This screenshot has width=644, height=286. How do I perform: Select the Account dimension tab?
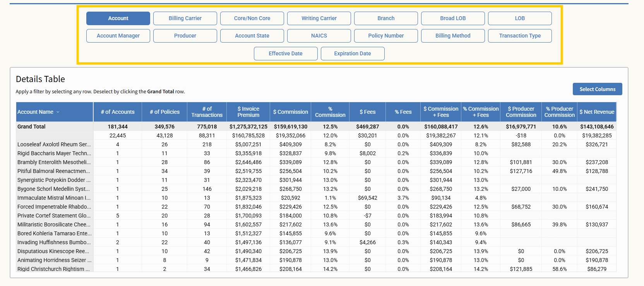(118, 18)
